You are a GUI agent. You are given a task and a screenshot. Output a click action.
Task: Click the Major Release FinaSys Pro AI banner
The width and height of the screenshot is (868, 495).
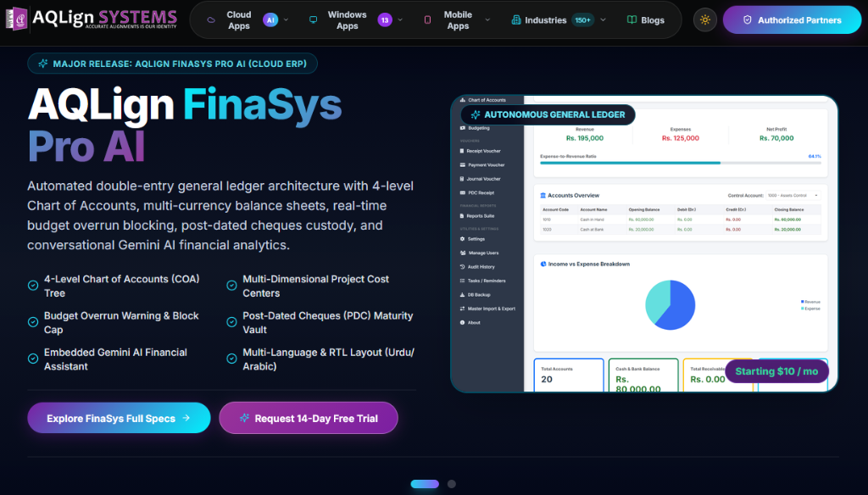172,64
